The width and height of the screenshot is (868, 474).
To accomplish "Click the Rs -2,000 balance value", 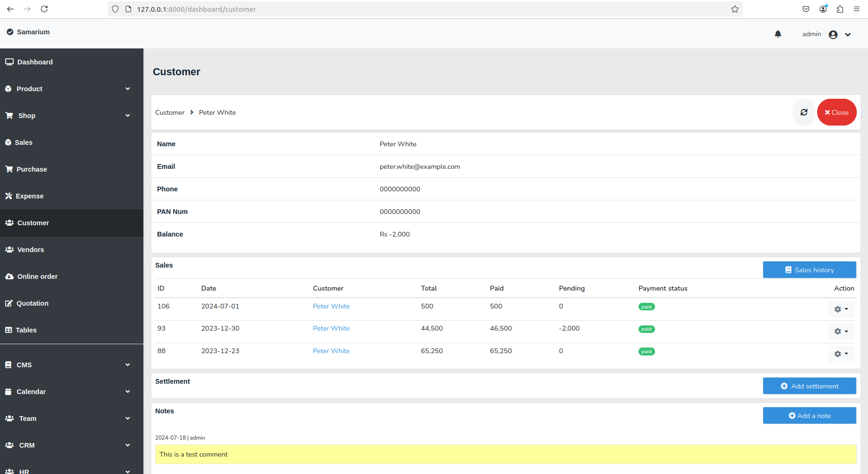I will pos(395,234).
